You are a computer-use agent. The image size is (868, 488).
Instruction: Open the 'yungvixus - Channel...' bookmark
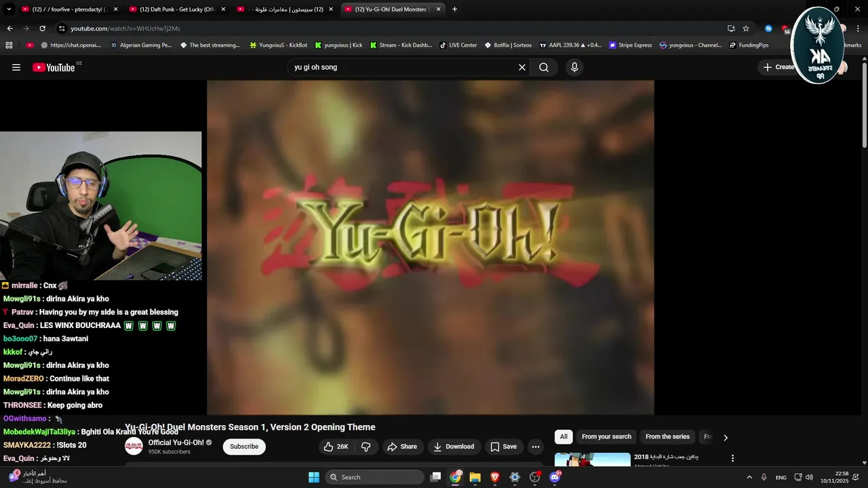pyautogui.click(x=690, y=45)
